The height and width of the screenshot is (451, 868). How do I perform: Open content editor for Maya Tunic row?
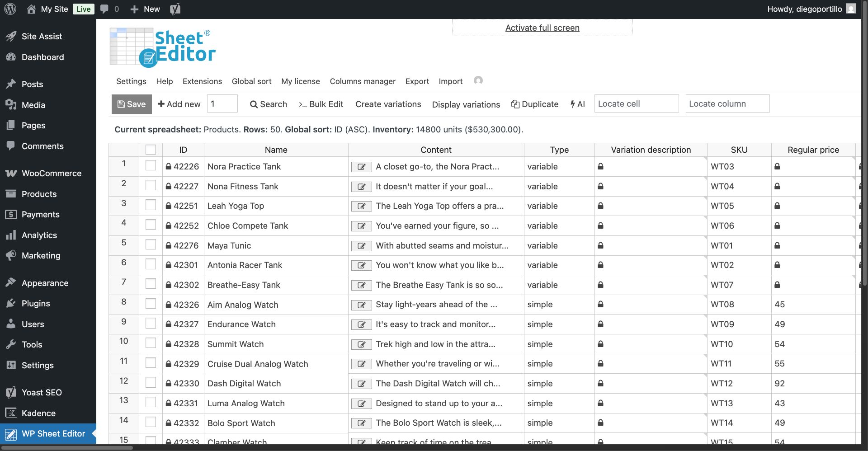coord(361,246)
